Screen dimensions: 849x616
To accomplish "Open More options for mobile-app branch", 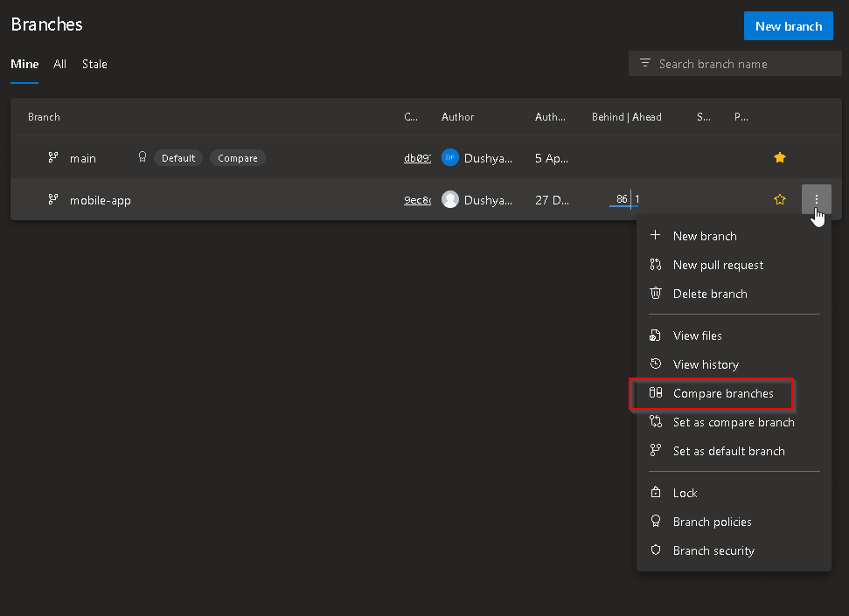I will 817,199.
